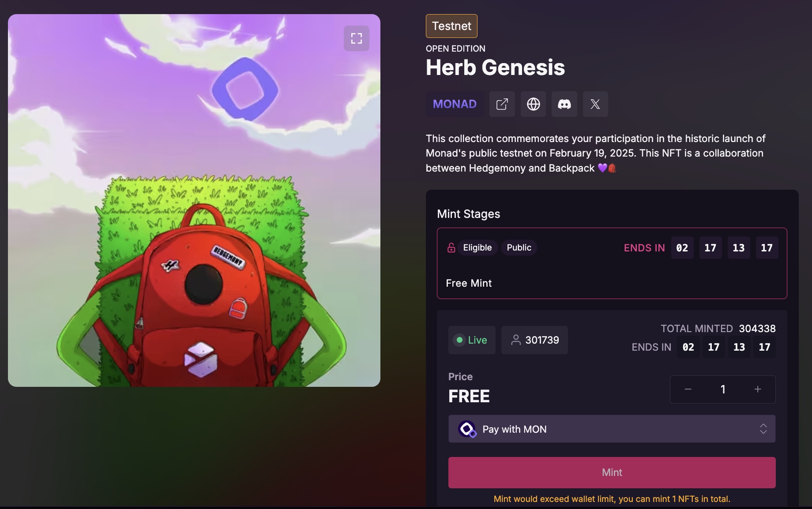Click the mint quantity field showing 1
The height and width of the screenshot is (509, 812).
[x=723, y=389]
